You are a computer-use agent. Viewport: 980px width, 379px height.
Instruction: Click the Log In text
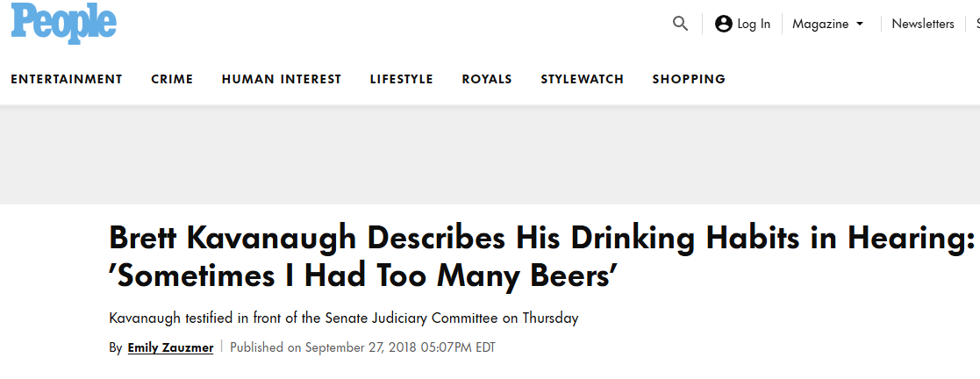click(754, 25)
